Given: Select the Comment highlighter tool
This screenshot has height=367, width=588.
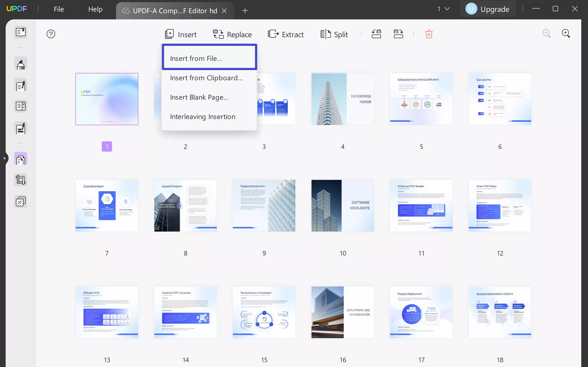Looking at the screenshot, I should click(x=21, y=64).
